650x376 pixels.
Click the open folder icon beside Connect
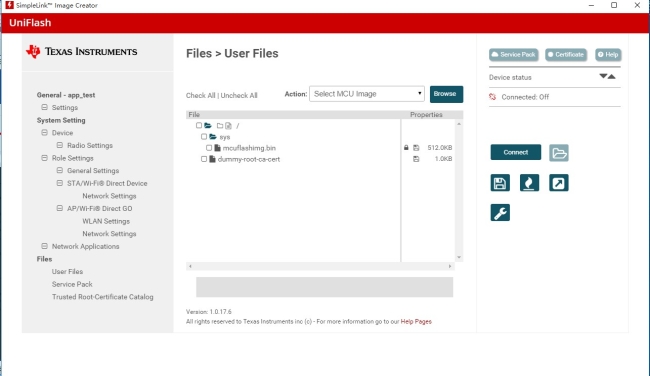click(x=559, y=153)
